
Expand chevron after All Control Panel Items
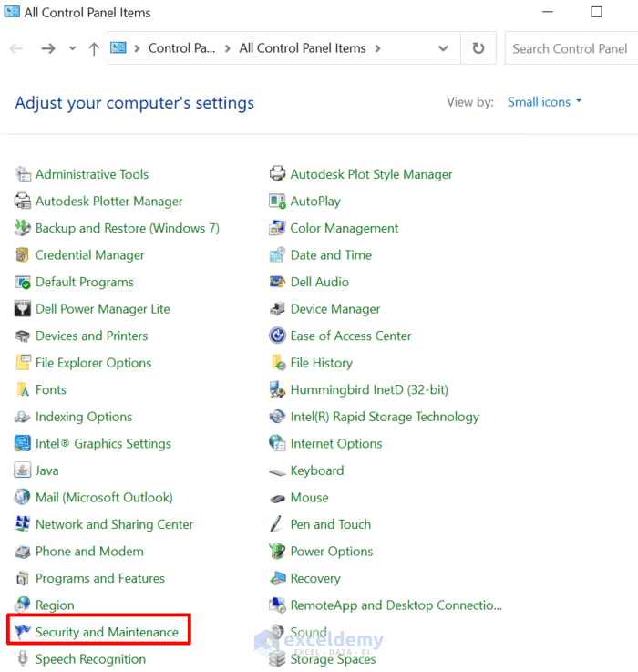[x=377, y=48]
